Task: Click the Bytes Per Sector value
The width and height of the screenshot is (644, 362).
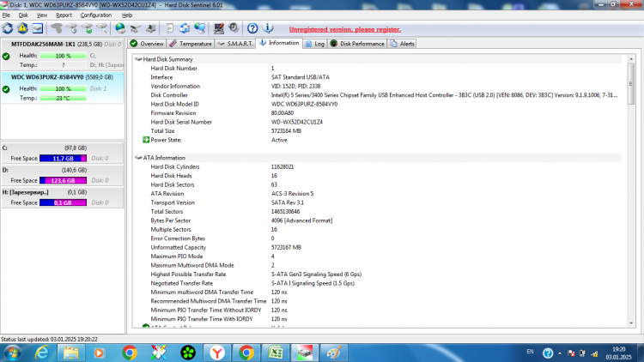Action: point(302,220)
